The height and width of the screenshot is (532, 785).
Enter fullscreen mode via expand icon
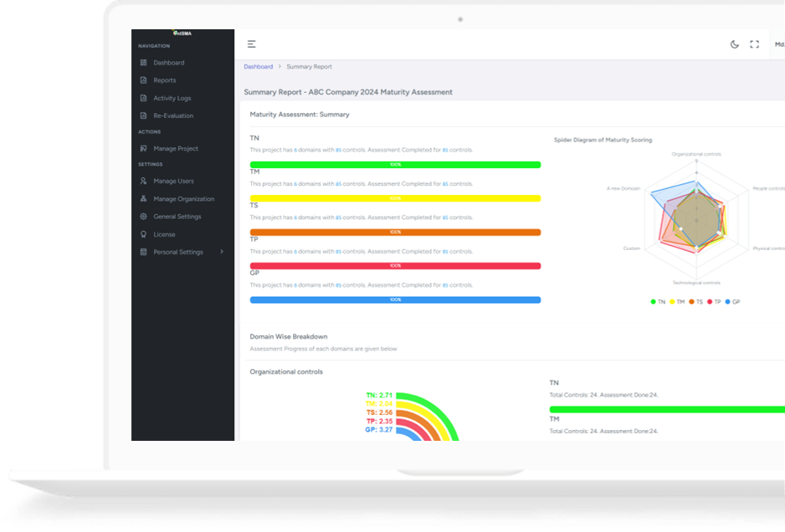(x=755, y=44)
